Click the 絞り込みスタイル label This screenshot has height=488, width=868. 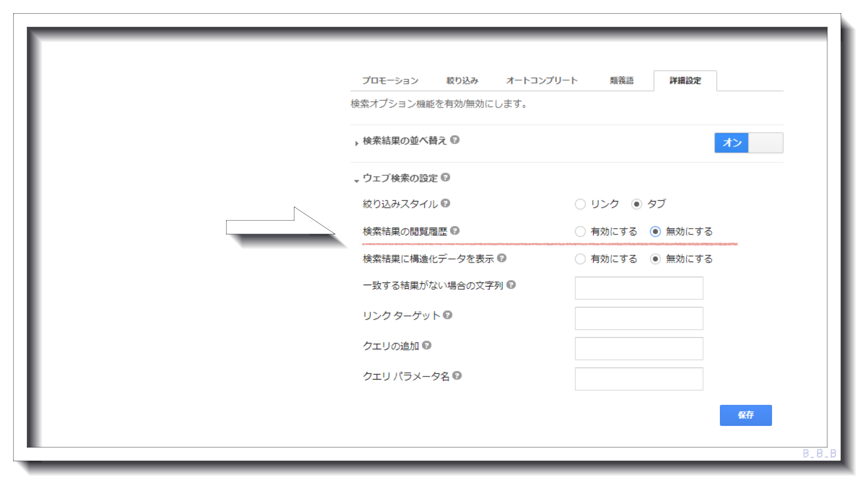pyautogui.click(x=400, y=204)
